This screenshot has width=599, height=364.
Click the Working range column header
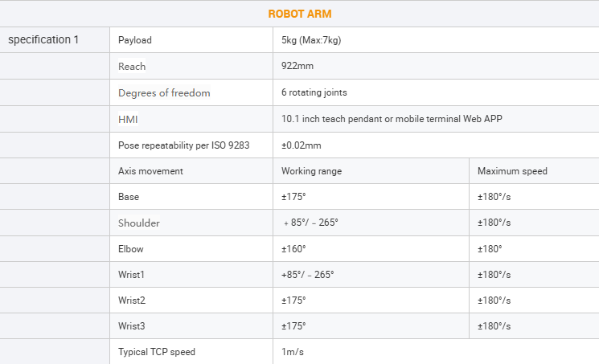pyautogui.click(x=311, y=171)
